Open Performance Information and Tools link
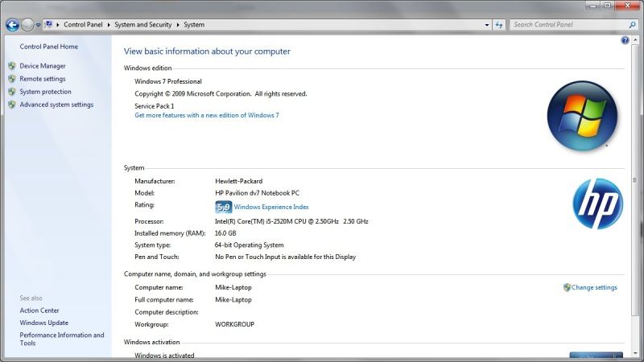 tap(62, 339)
